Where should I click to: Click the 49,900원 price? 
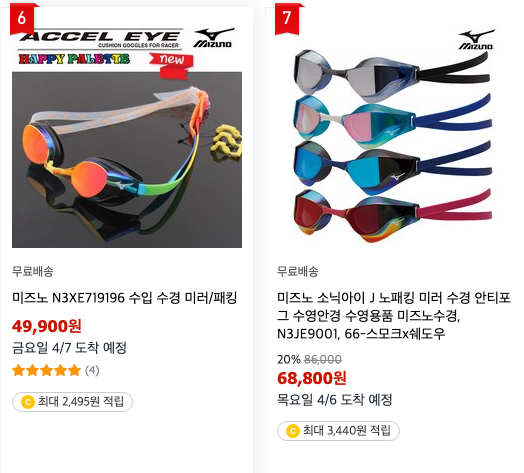click(x=47, y=326)
